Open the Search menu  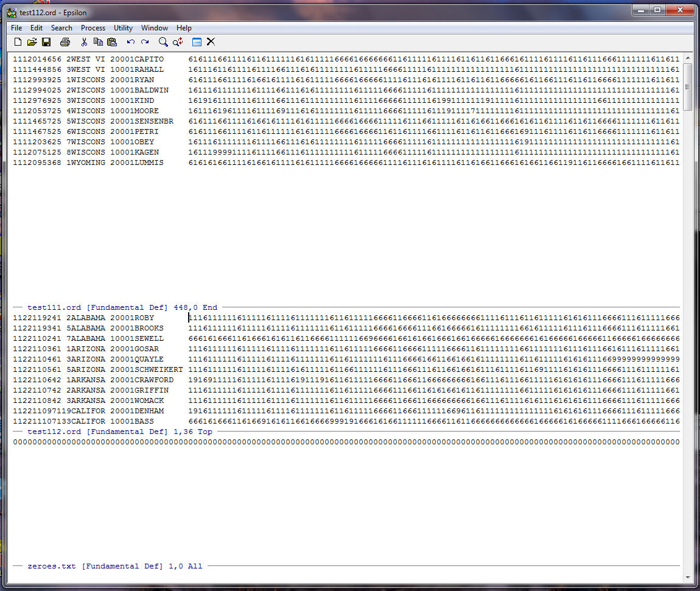(61, 28)
